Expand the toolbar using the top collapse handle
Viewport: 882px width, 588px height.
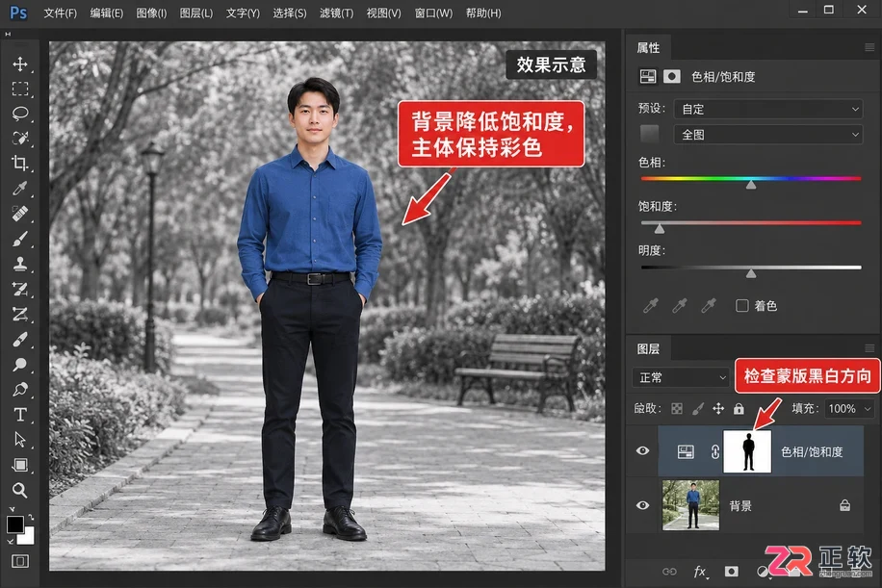(8, 35)
